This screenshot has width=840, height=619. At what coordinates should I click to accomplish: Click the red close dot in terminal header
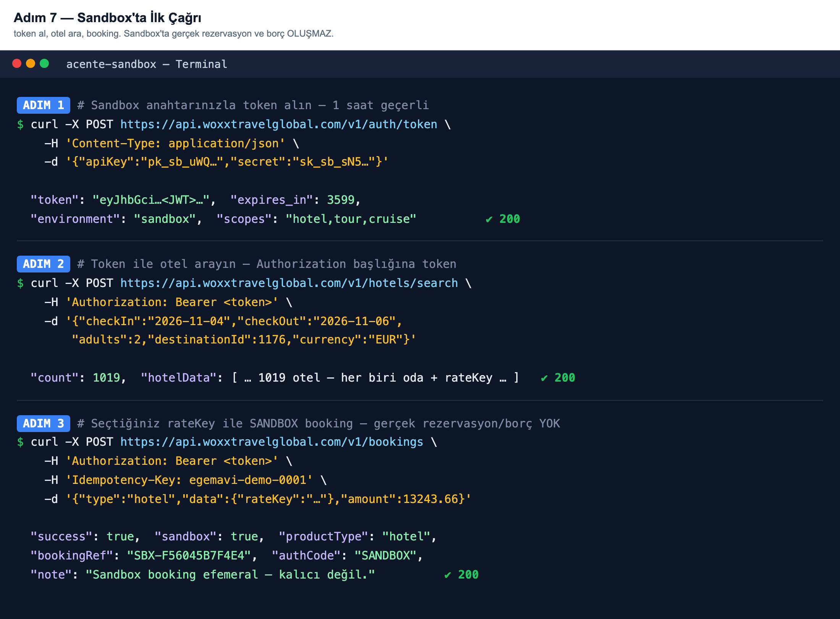point(17,63)
